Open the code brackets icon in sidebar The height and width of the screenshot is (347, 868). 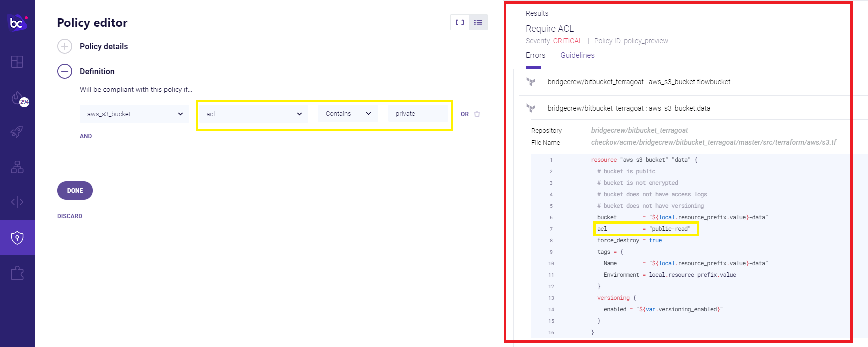17,202
